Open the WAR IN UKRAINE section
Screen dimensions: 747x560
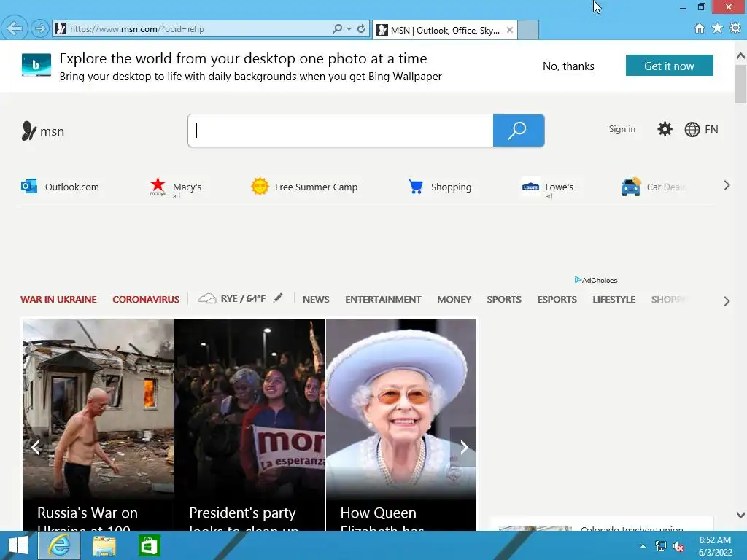pyautogui.click(x=58, y=299)
